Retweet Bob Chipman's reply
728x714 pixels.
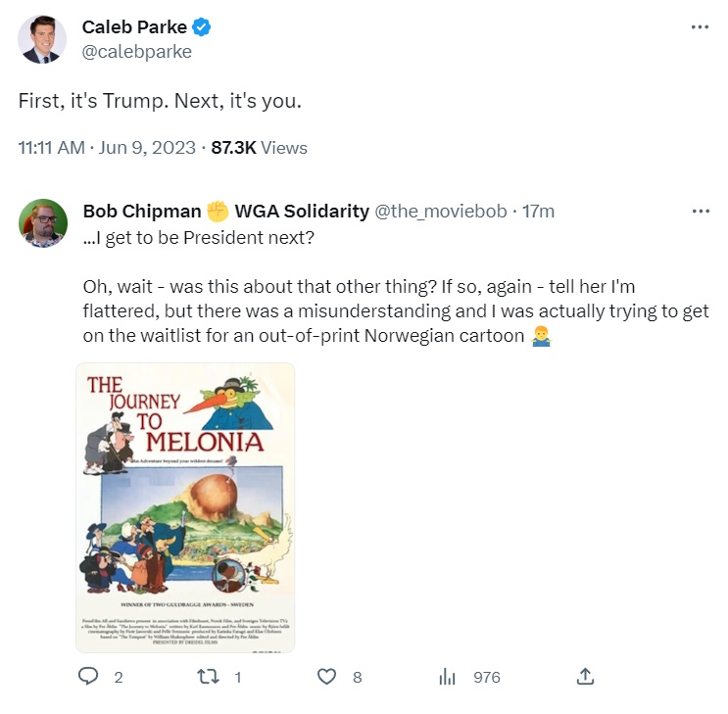point(207,677)
